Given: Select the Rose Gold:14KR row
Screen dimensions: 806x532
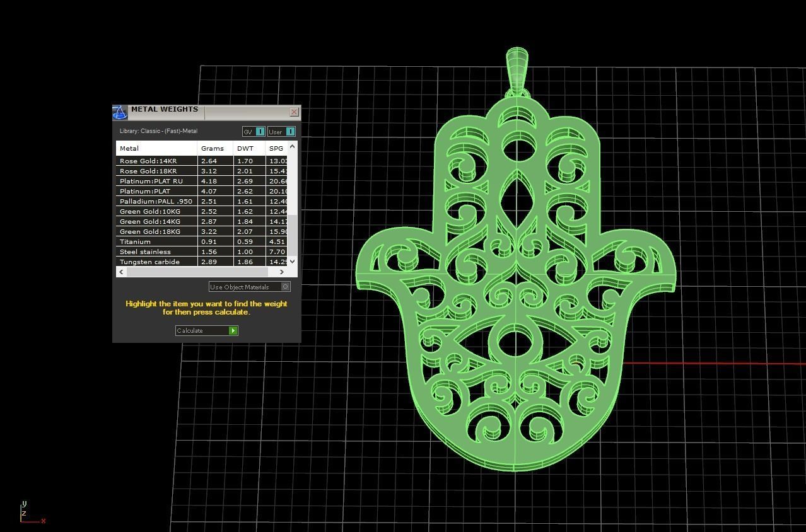Looking at the screenshot, I should (202, 161).
